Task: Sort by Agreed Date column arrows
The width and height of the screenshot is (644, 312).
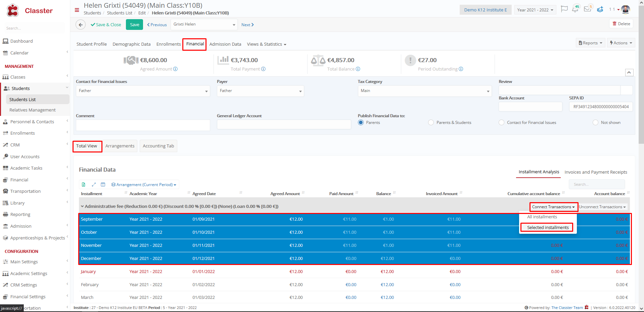Action: tap(241, 193)
